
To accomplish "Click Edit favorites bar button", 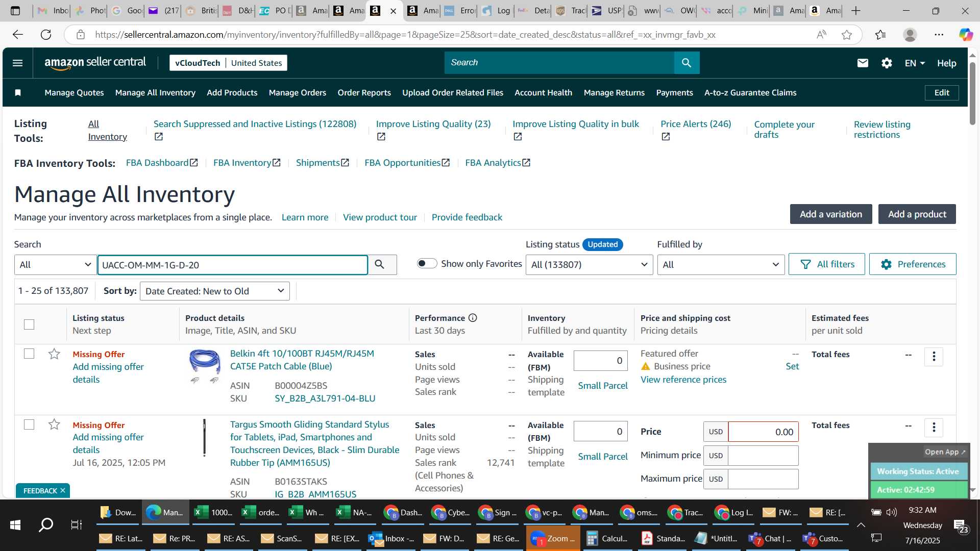I will (x=942, y=92).
